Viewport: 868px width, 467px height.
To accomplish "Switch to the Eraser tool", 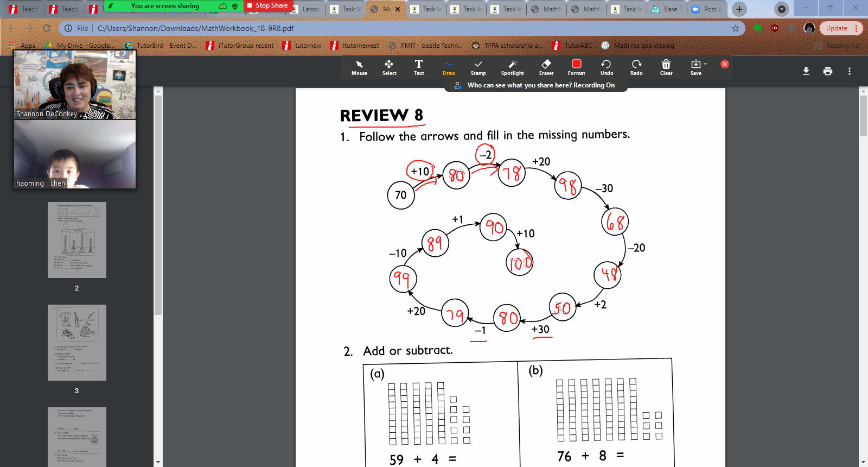I will click(546, 68).
